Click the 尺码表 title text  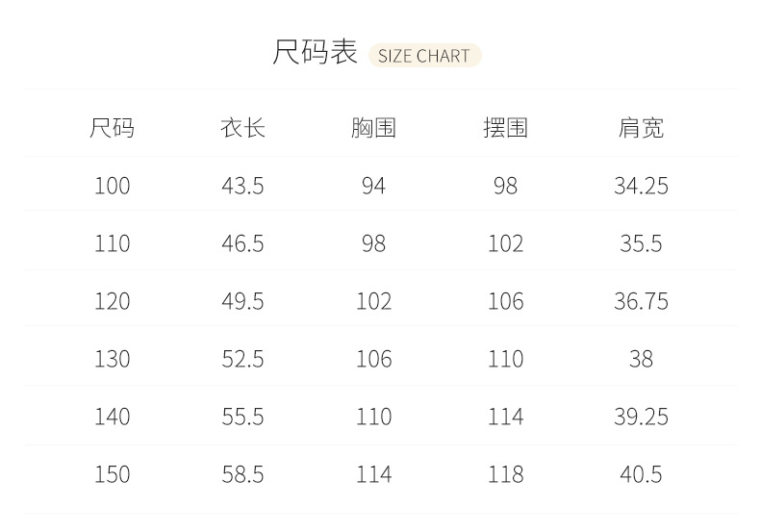[315, 53]
